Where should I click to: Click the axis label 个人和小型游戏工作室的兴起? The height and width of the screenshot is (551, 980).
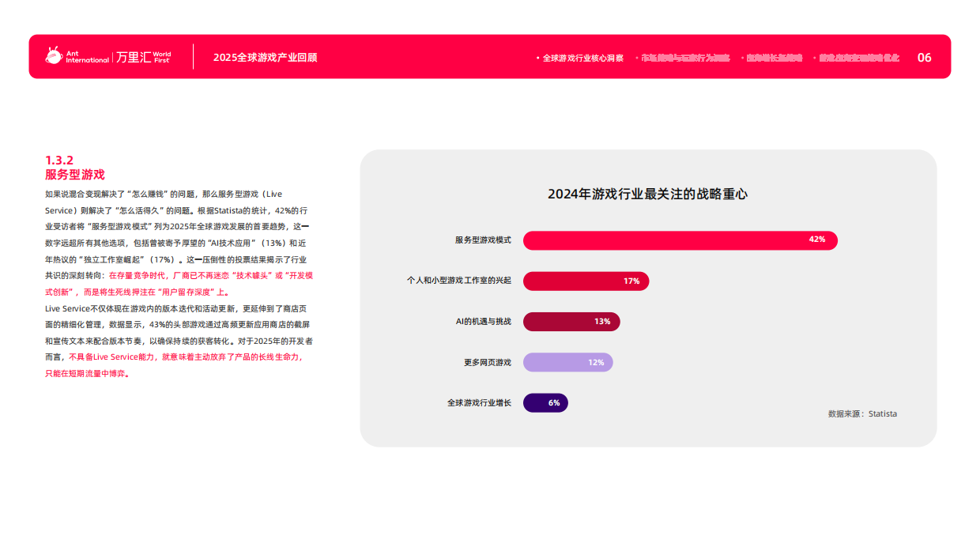pyautogui.click(x=458, y=281)
